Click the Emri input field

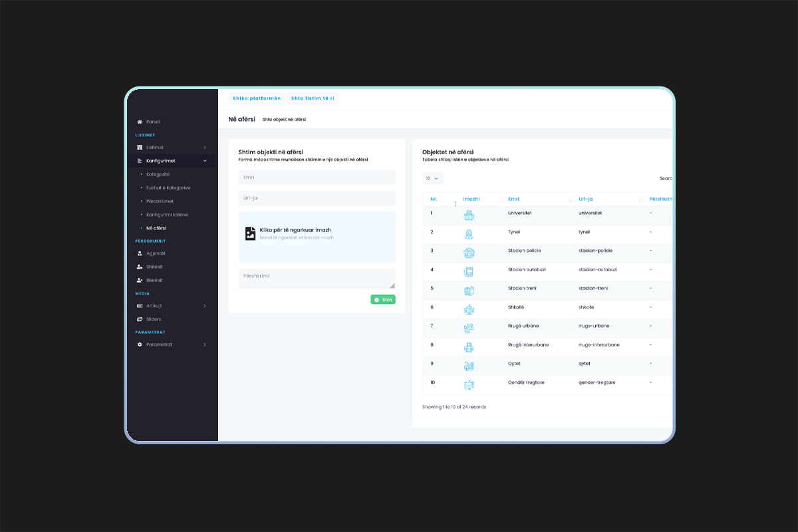point(317,178)
